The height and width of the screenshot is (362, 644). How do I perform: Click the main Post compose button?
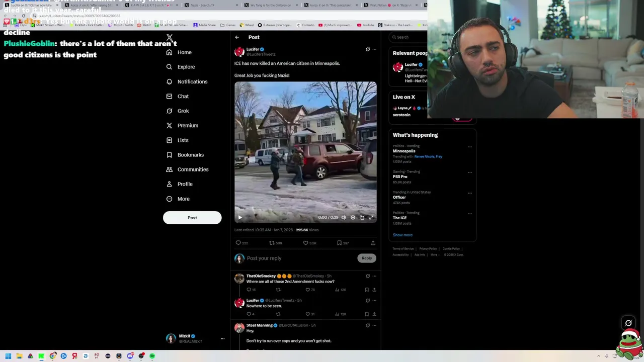pos(192,218)
